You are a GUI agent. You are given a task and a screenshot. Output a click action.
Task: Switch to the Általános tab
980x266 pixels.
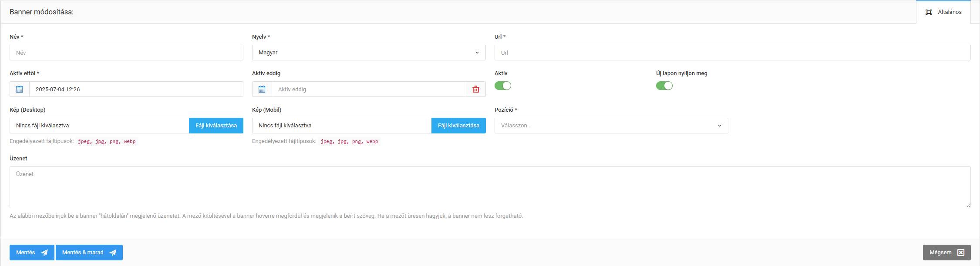click(x=943, y=12)
